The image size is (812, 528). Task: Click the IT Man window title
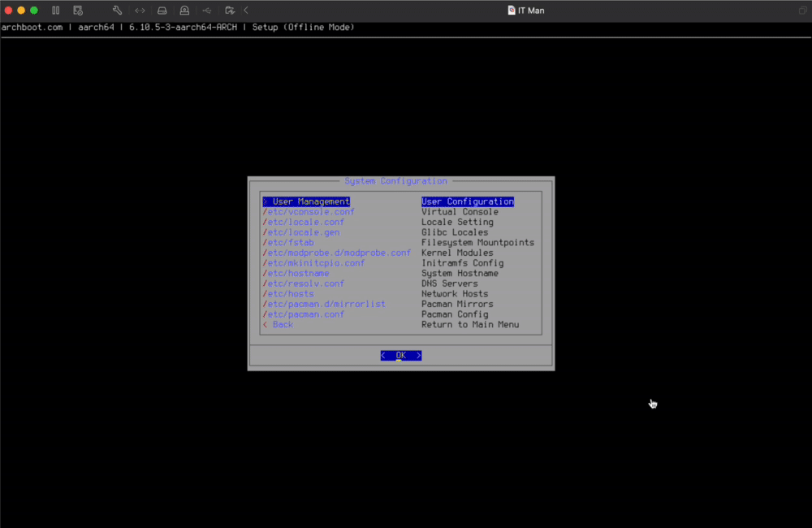(526, 10)
